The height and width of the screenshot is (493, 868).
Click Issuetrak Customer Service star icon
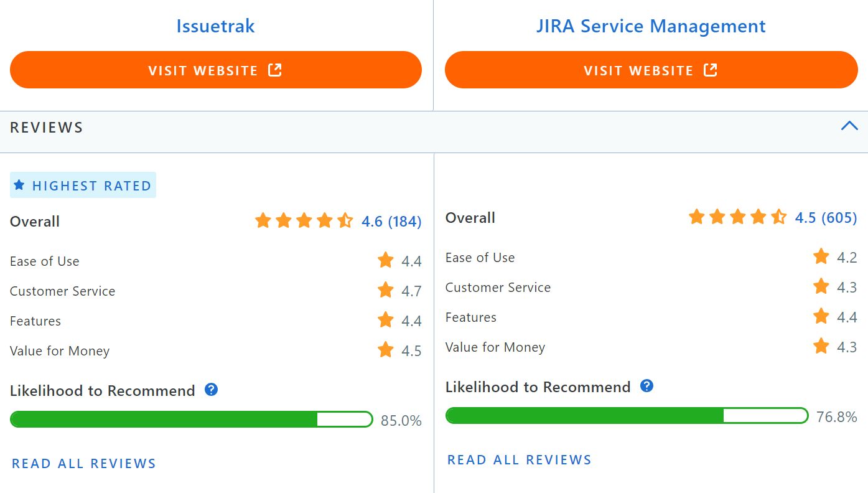tap(386, 290)
